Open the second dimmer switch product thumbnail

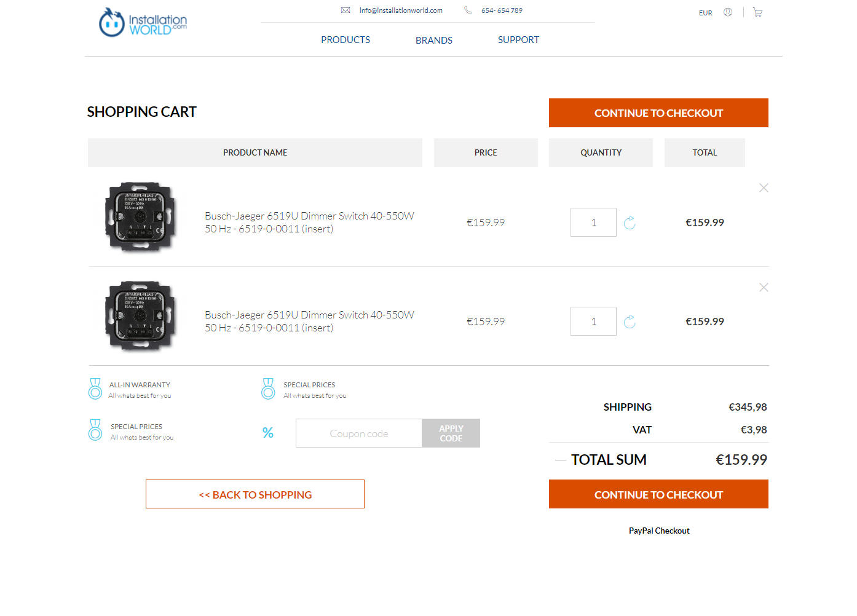tap(141, 316)
